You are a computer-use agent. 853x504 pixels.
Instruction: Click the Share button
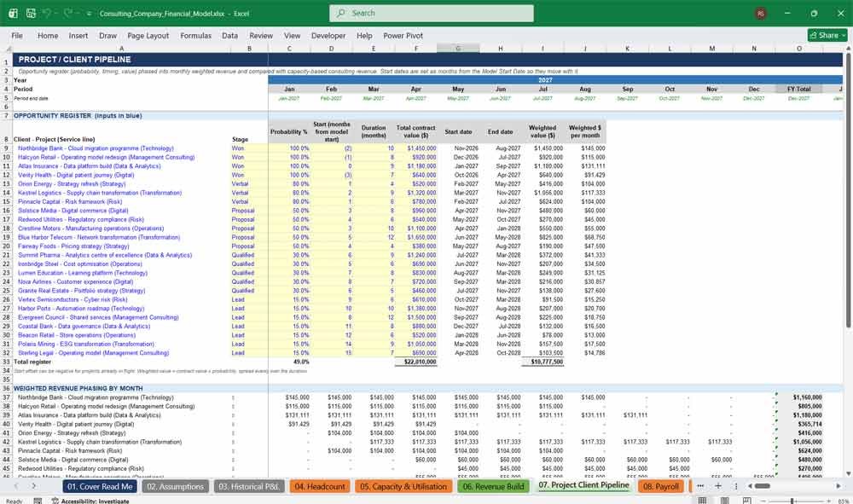827,35
